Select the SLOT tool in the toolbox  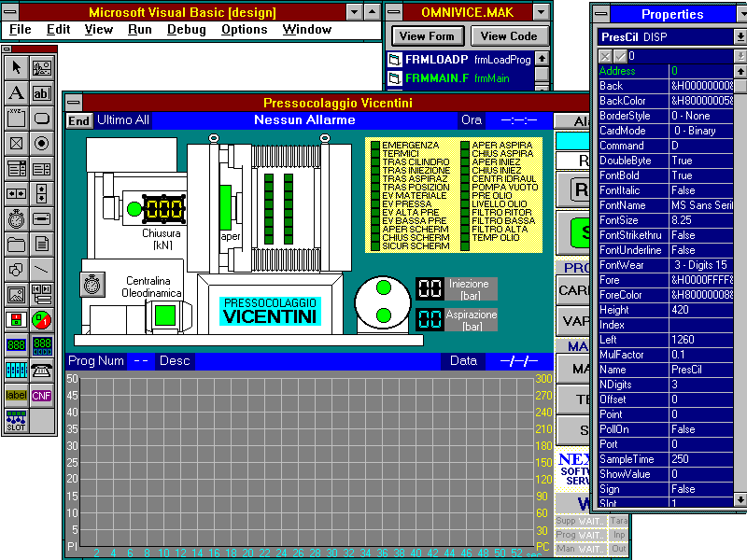[x=16, y=421]
